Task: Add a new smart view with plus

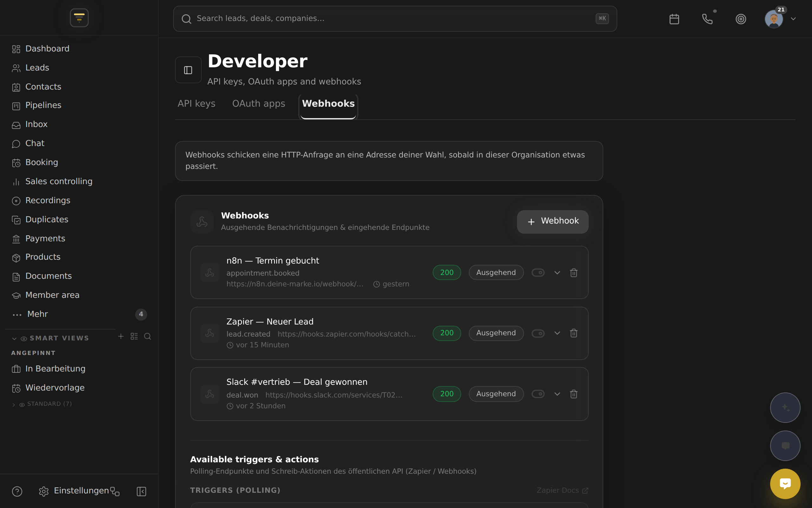Action: click(121, 336)
